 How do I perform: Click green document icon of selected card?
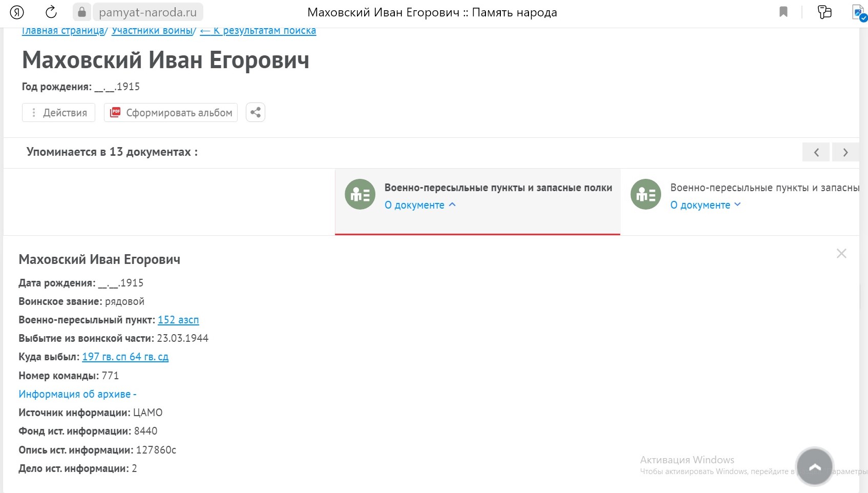tap(360, 194)
